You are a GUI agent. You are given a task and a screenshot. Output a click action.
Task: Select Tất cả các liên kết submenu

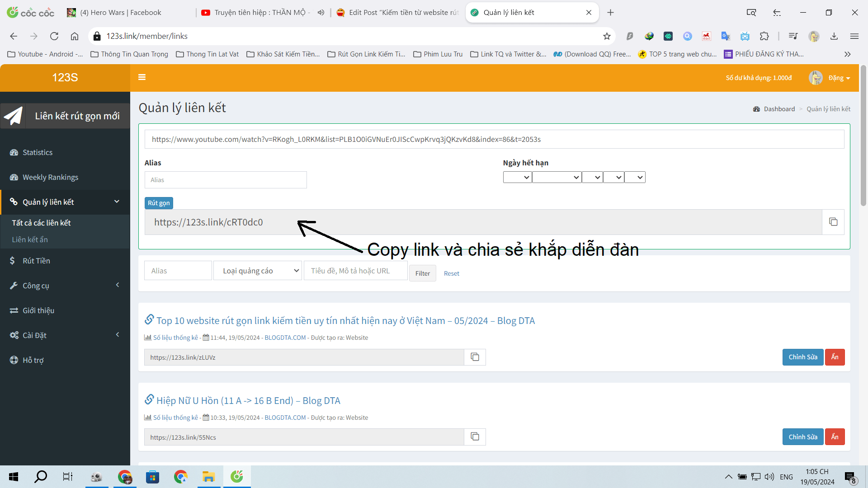click(x=41, y=223)
